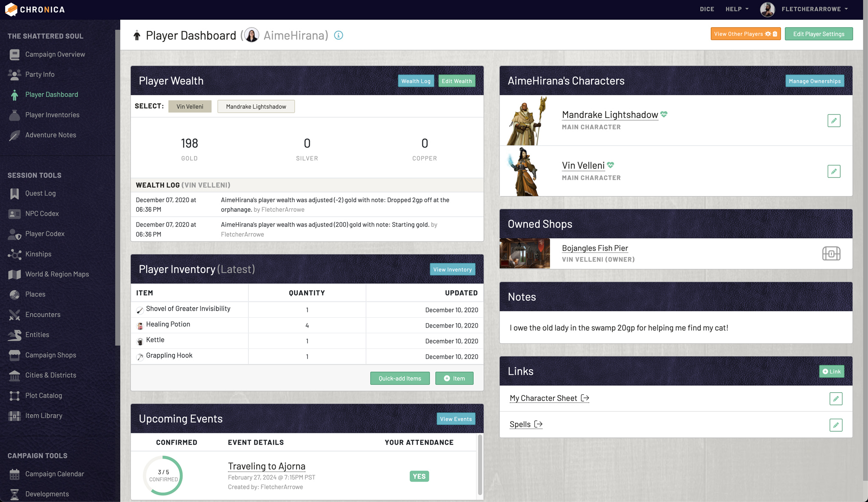Go to World & Region Maps
The image size is (868, 502).
(x=57, y=274)
